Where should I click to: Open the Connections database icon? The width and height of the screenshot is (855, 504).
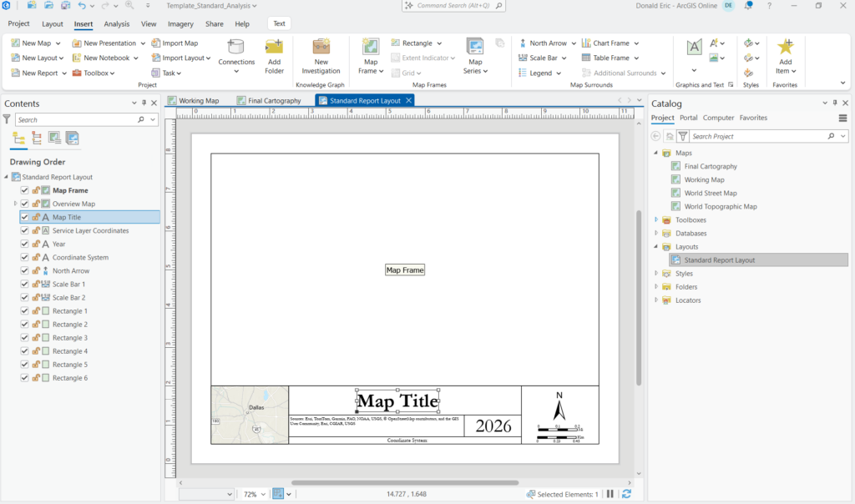tap(236, 48)
